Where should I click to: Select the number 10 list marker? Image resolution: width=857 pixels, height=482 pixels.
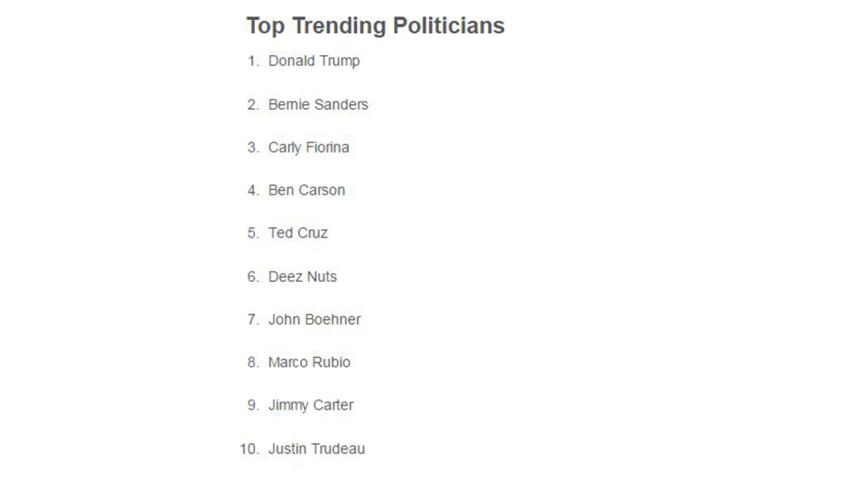(249, 448)
